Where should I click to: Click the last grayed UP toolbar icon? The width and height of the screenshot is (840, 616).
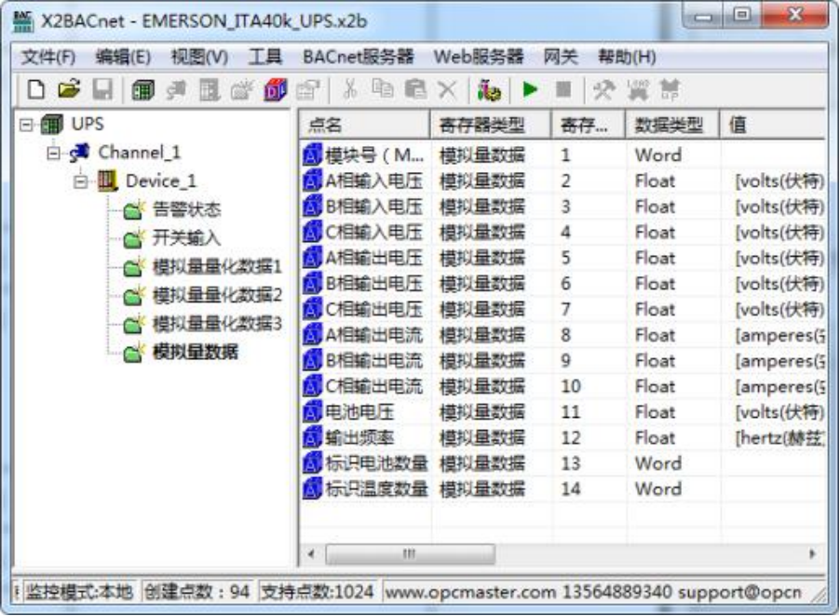tap(670, 90)
